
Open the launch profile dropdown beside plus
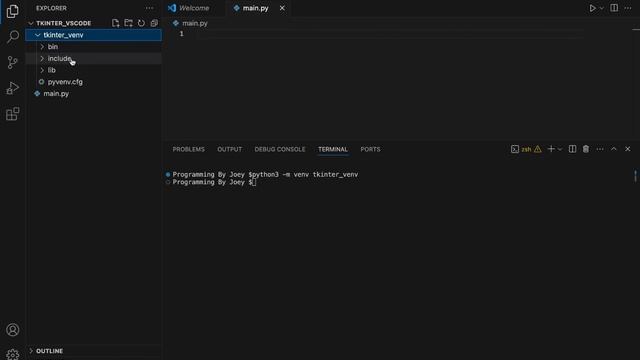pos(560,149)
